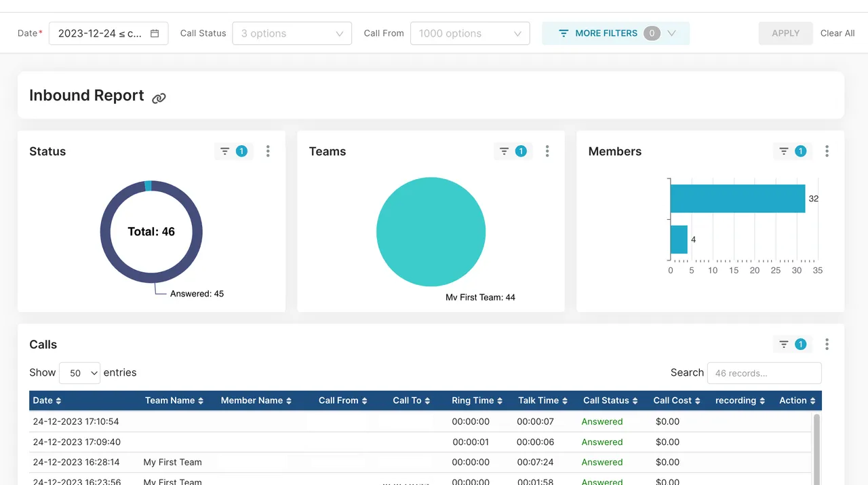Click the Apply filters button

pyautogui.click(x=785, y=33)
